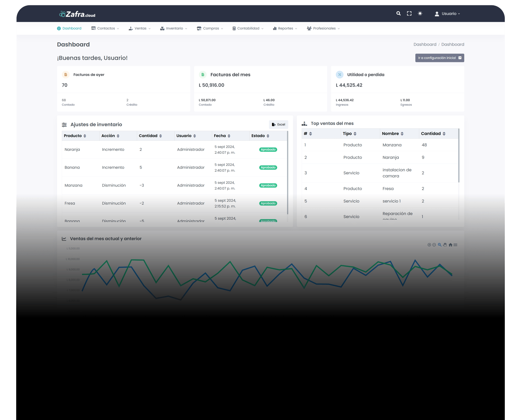Screen dimensions: 521x420
Task: Click first Dashboard breadcrumb link
Action: (x=425, y=44)
